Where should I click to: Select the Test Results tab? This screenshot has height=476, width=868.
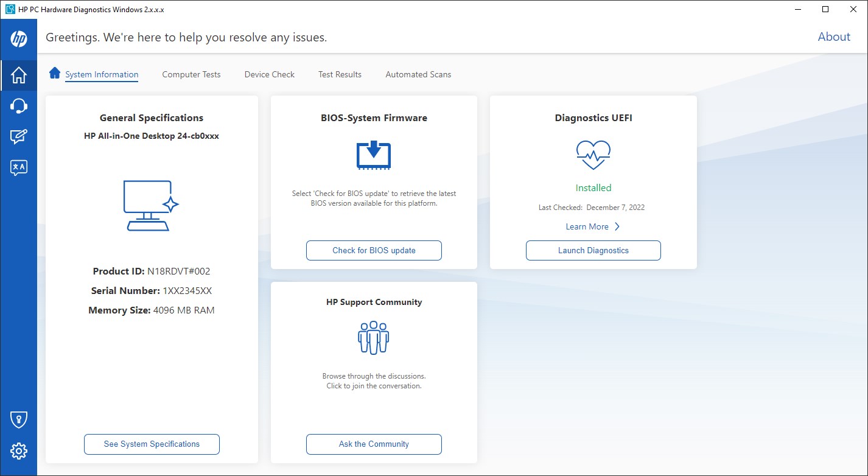click(x=339, y=74)
